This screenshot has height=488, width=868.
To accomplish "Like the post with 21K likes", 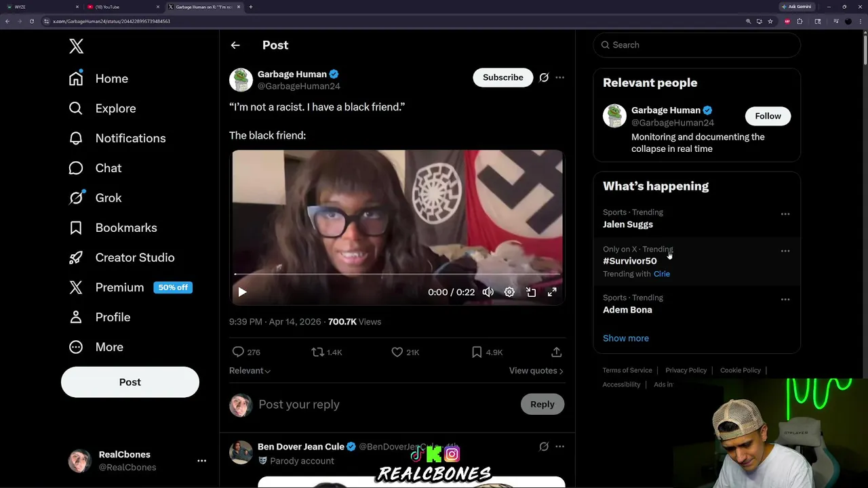I will (405, 352).
